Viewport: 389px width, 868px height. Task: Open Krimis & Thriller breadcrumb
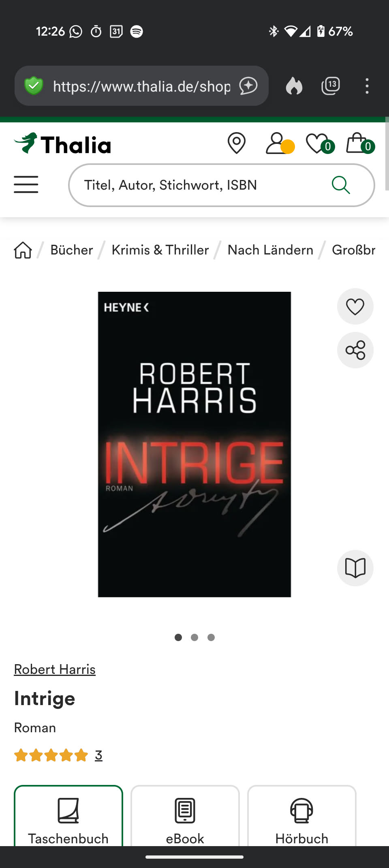click(160, 250)
